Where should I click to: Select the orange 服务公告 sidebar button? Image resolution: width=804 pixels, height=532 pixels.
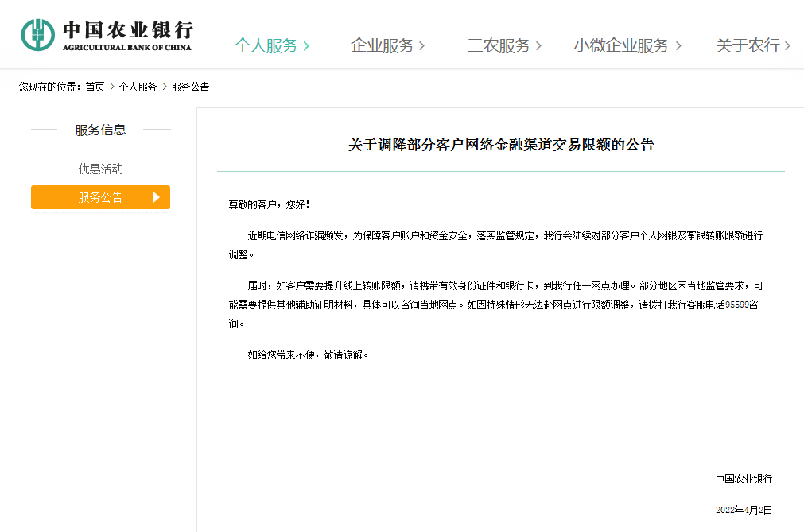pos(100,197)
